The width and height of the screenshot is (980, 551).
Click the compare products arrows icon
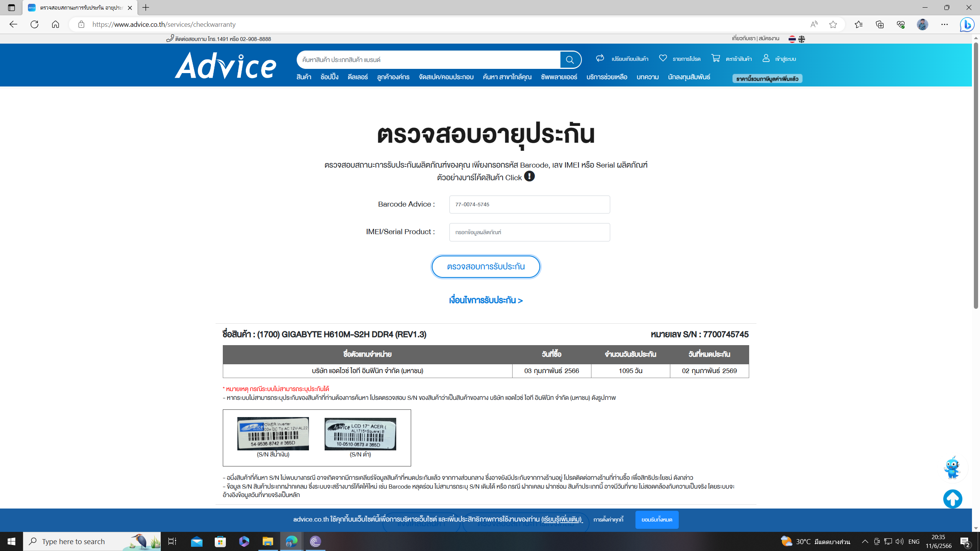tap(600, 58)
